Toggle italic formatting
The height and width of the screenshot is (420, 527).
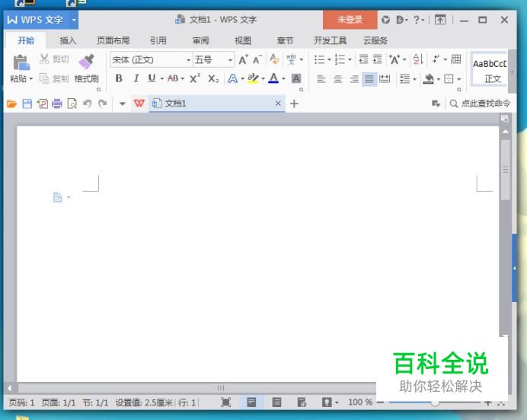point(136,78)
